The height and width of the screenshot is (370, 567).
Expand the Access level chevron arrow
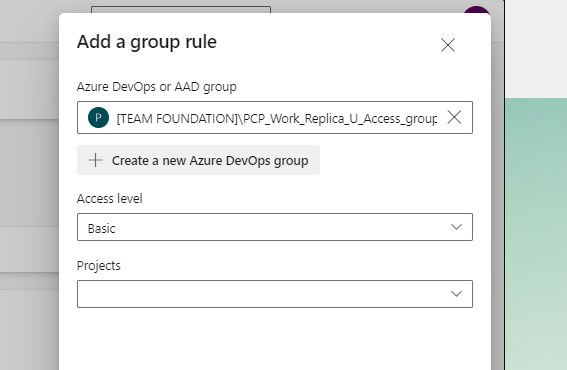pos(456,227)
